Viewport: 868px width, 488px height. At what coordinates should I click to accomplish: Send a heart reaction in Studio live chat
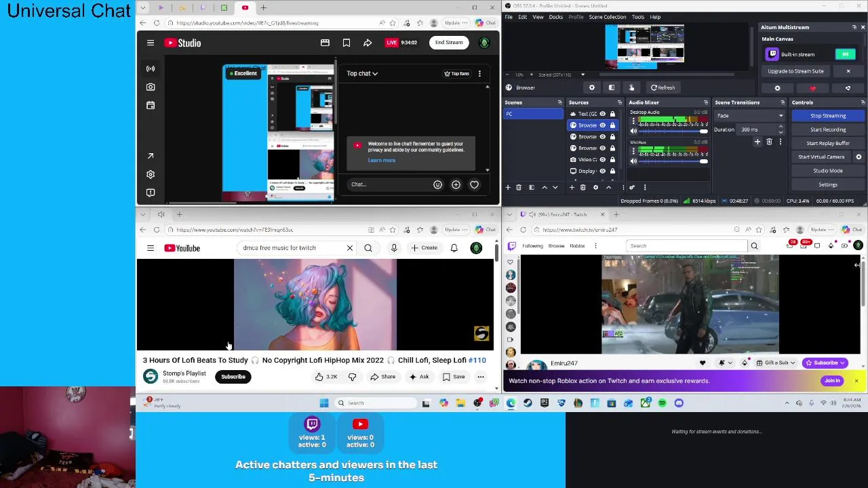pyautogui.click(x=474, y=184)
